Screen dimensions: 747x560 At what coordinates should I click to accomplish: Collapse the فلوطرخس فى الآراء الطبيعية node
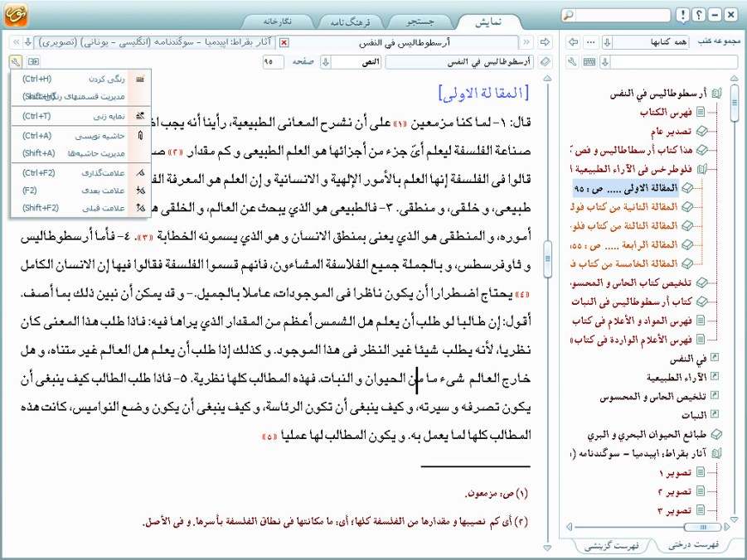click(x=702, y=168)
